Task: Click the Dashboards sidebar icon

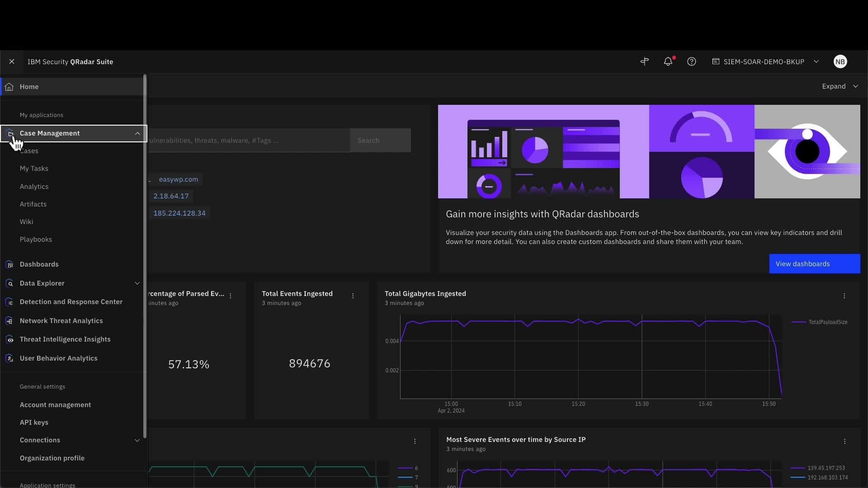Action: (10, 264)
